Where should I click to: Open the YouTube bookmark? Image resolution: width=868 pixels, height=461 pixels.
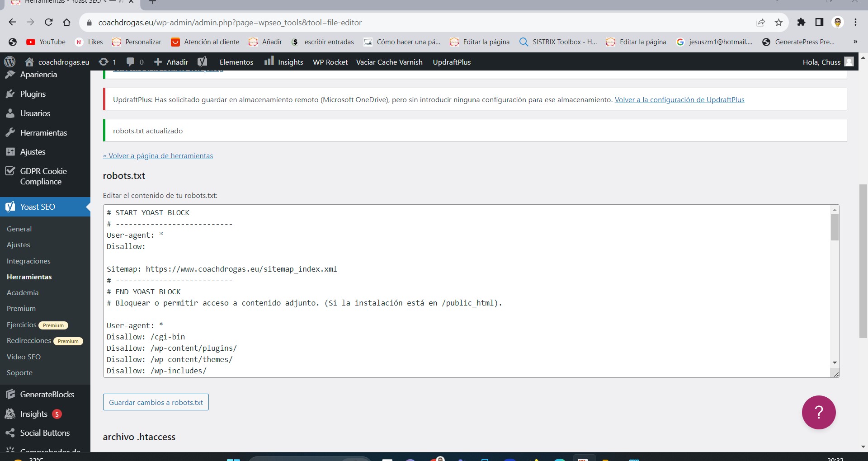coord(46,42)
